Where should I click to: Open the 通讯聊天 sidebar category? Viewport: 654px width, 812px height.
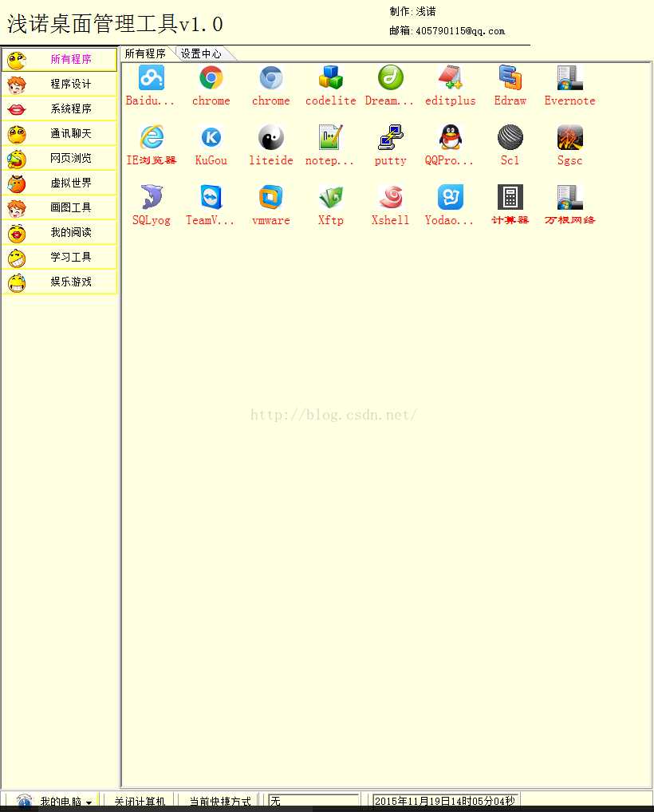59,134
